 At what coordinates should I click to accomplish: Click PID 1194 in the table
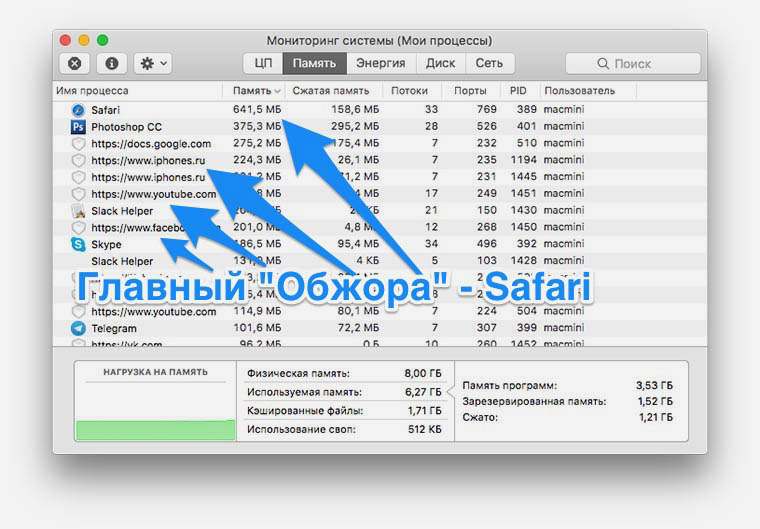tap(523, 160)
